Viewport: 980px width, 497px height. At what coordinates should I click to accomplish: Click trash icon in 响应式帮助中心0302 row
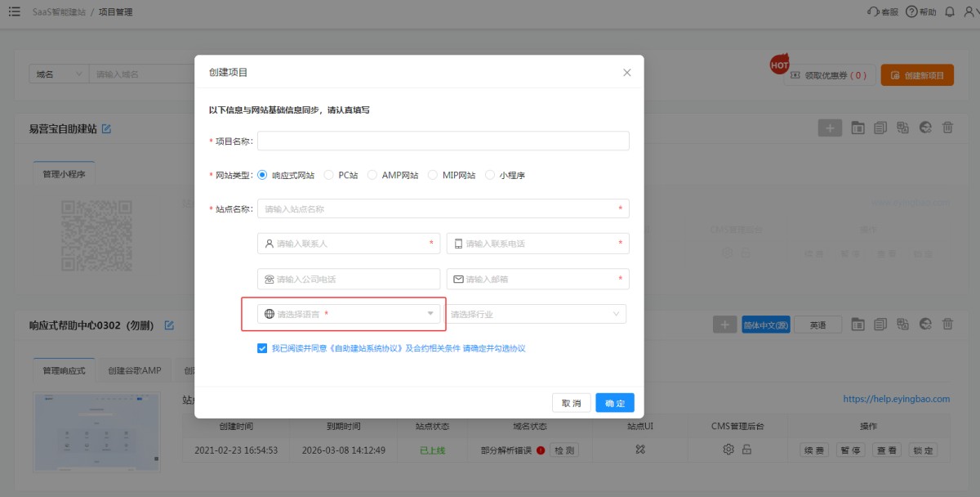coord(947,325)
